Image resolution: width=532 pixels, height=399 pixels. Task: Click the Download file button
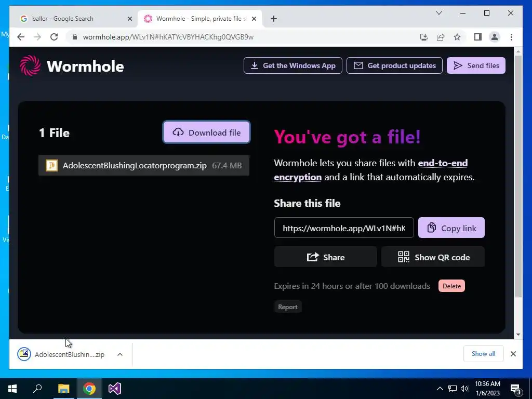click(206, 132)
